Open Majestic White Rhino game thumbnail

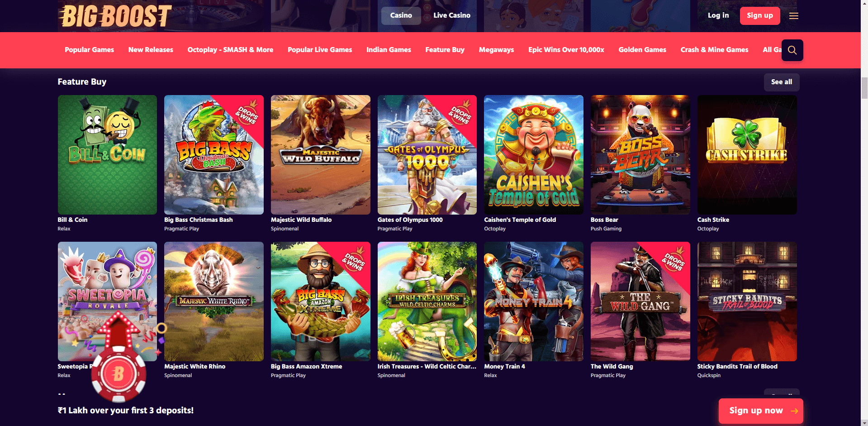click(214, 302)
